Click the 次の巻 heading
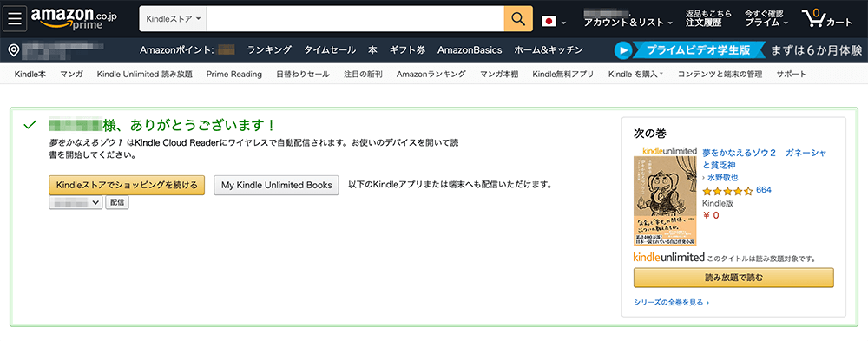 649,134
